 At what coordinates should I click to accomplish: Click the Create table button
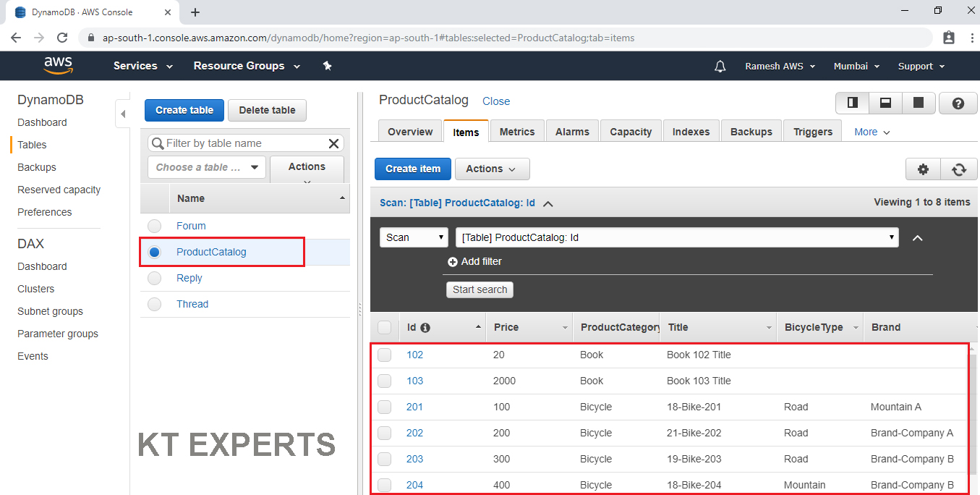click(184, 111)
